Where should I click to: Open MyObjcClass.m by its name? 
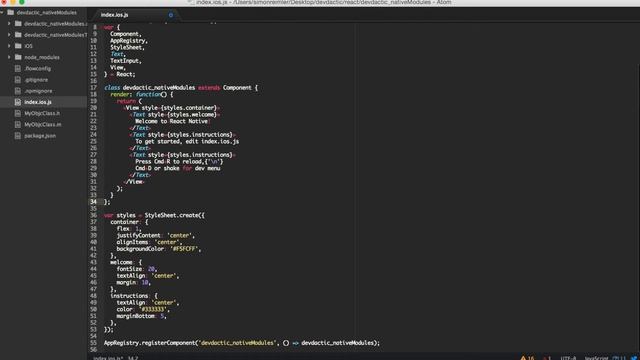(x=43, y=124)
